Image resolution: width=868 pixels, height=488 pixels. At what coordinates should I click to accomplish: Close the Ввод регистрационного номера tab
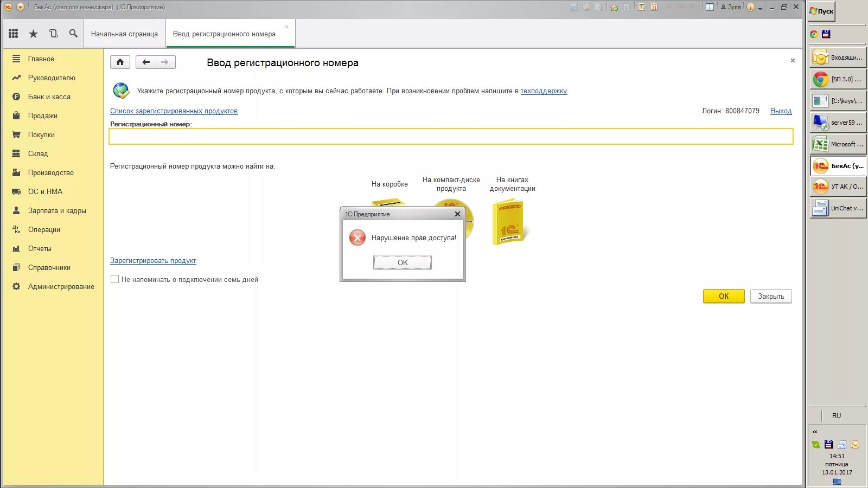[x=287, y=27]
